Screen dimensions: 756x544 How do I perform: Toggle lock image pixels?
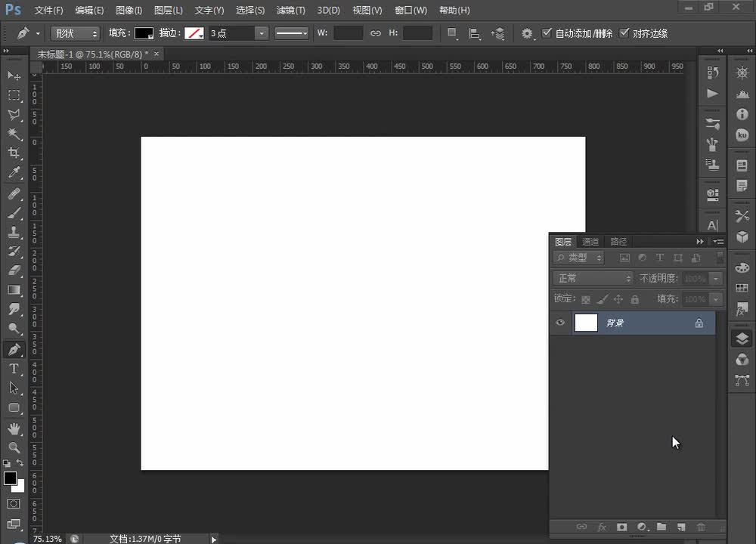coord(603,300)
